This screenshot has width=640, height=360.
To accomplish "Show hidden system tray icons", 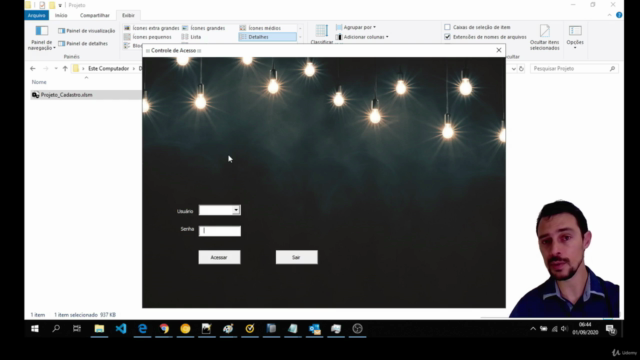I will 533,329.
